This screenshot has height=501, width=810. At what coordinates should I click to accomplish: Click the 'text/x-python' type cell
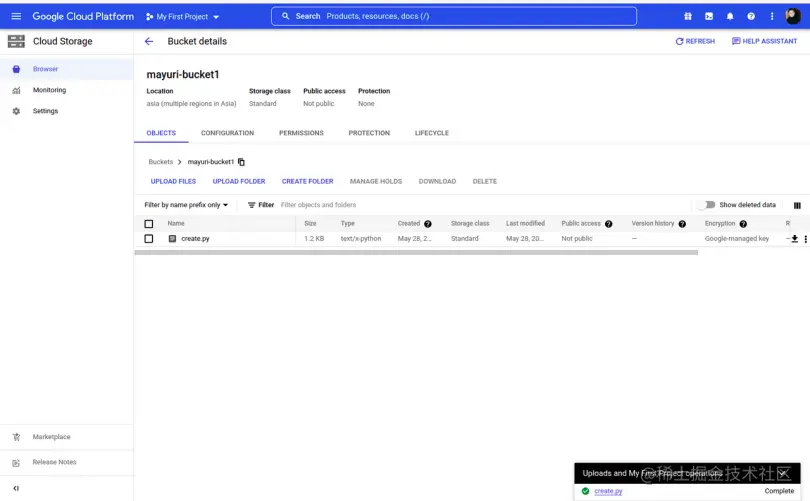(361, 239)
